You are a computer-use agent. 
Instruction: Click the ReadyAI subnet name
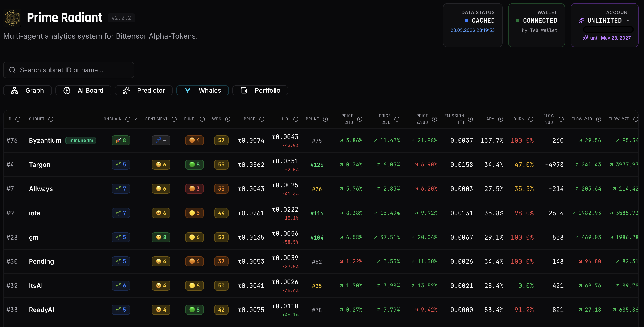[x=42, y=310]
